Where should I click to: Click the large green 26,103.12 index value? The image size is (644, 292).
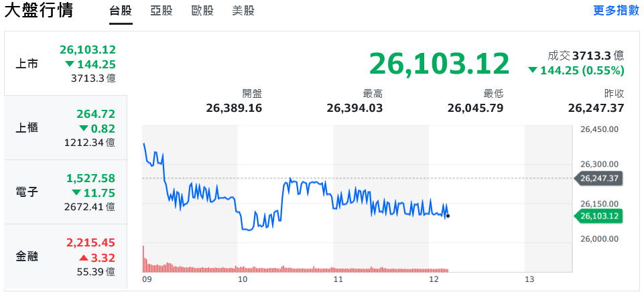tap(439, 64)
